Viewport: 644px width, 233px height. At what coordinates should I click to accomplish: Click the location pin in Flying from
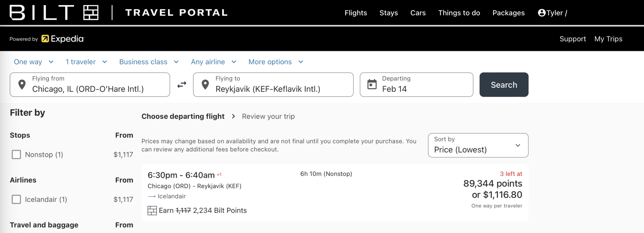[22, 84]
